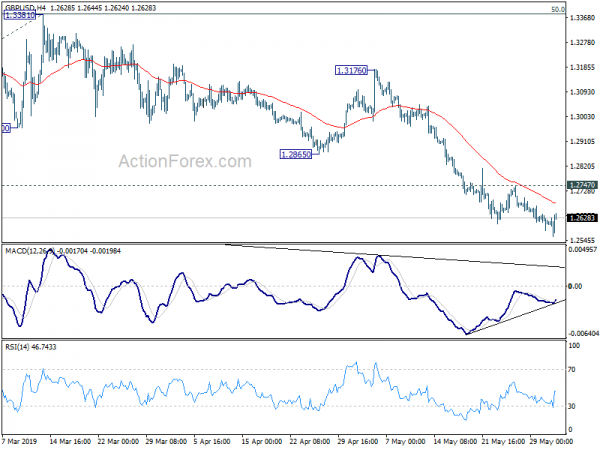The image size is (600, 450).
Task: Click the 21 May 16:00 date label
Action: tap(502, 442)
